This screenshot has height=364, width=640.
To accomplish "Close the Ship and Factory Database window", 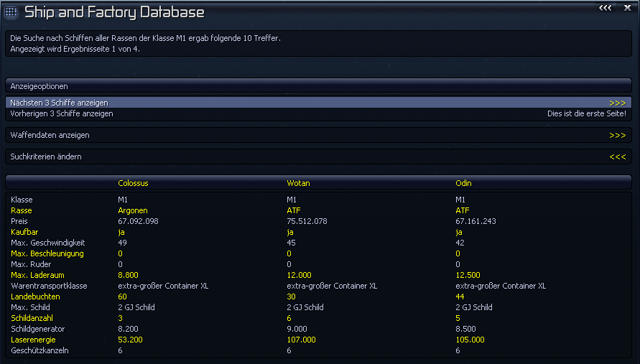I will (x=627, y=8).
